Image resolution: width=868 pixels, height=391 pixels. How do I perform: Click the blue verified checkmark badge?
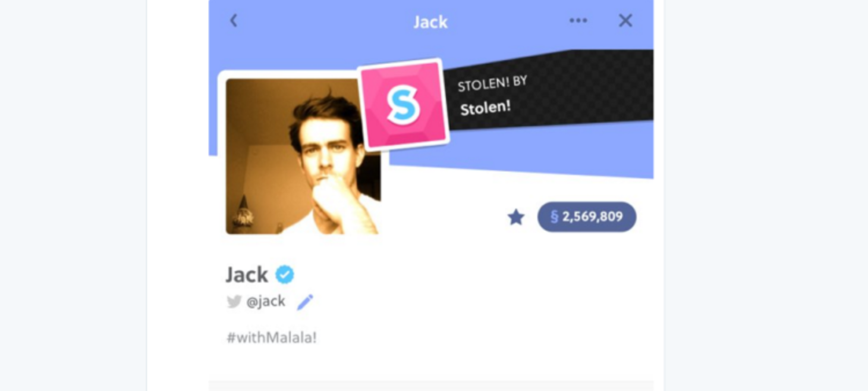click(x=285, y=274)
